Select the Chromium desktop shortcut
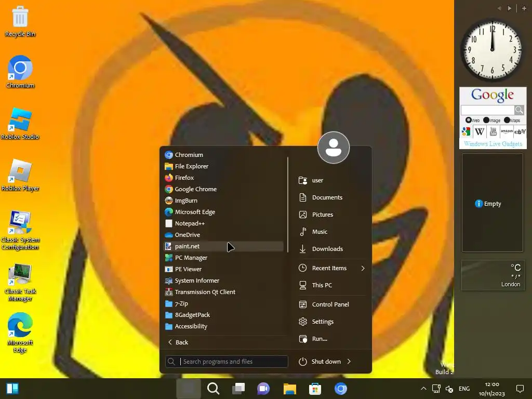532x399 pixels. tap(20, 72)
